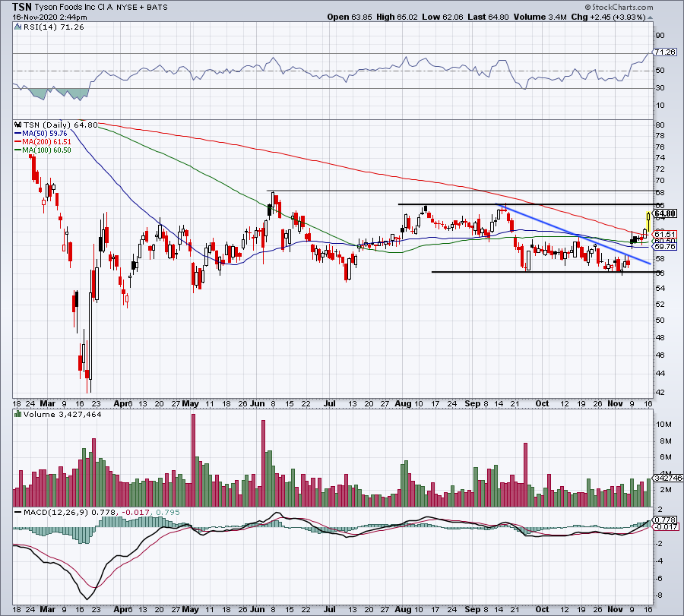Click the red MA(200) legend line sample
Screen dimensions: 684x616
tap(18, 142)
